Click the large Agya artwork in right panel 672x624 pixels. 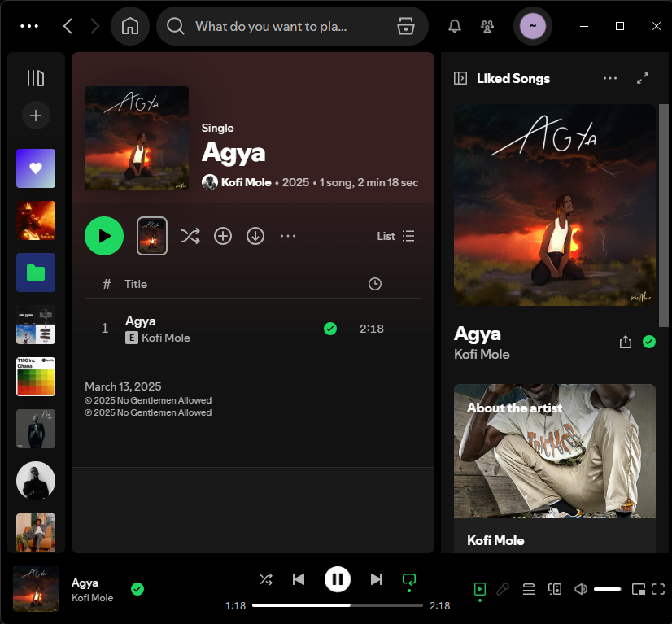point(555,205)
